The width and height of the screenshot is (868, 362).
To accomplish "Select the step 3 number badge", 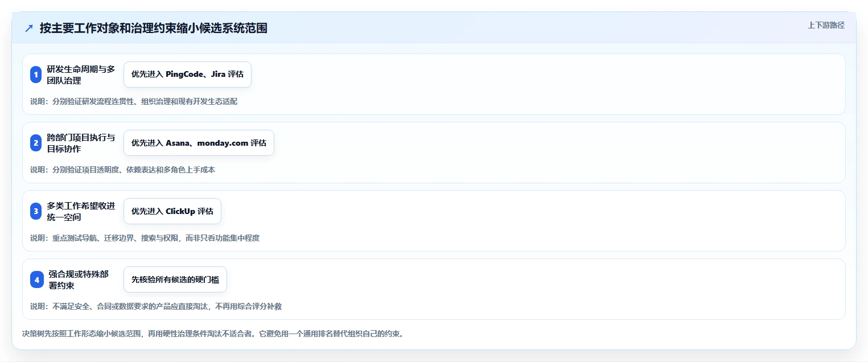I will (36, 211).
